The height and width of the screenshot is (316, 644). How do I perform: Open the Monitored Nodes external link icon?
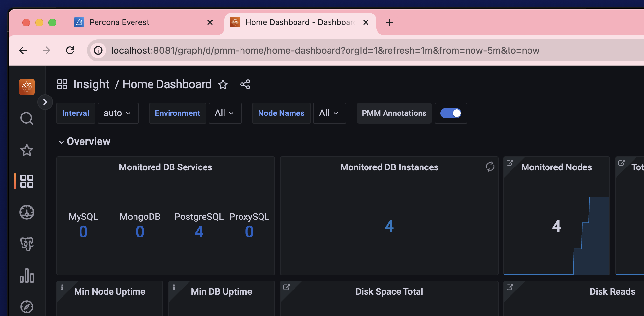(x=510, y=162)
